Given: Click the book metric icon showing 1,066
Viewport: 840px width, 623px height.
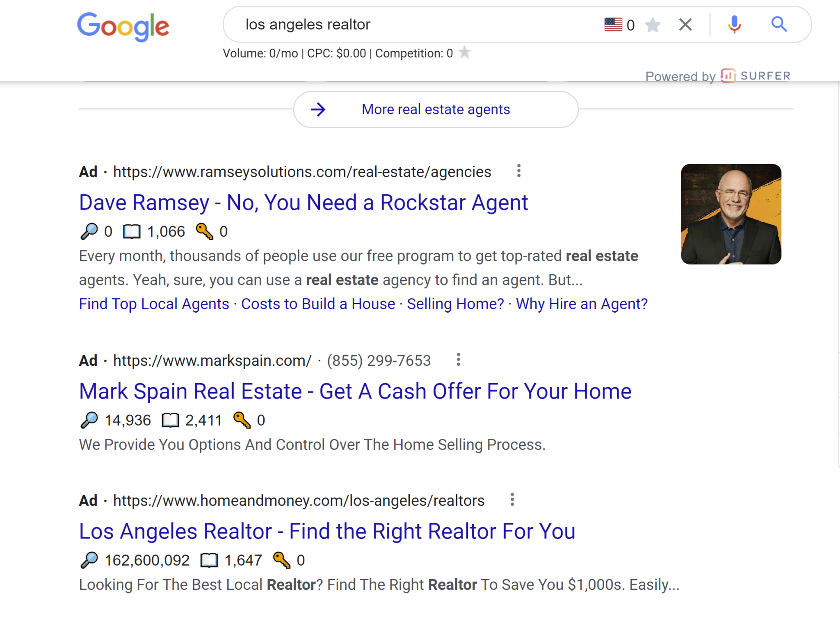Looking at the screenshot, I should 132,231.
